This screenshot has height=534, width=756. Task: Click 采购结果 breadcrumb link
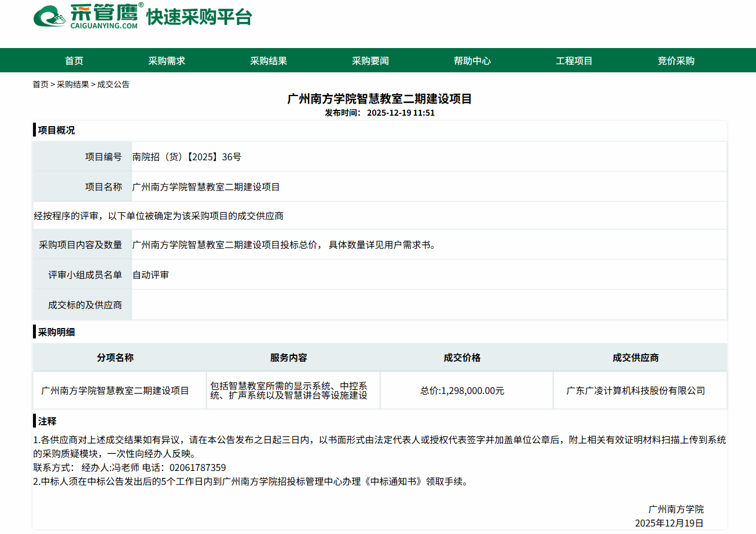(73, 84)
